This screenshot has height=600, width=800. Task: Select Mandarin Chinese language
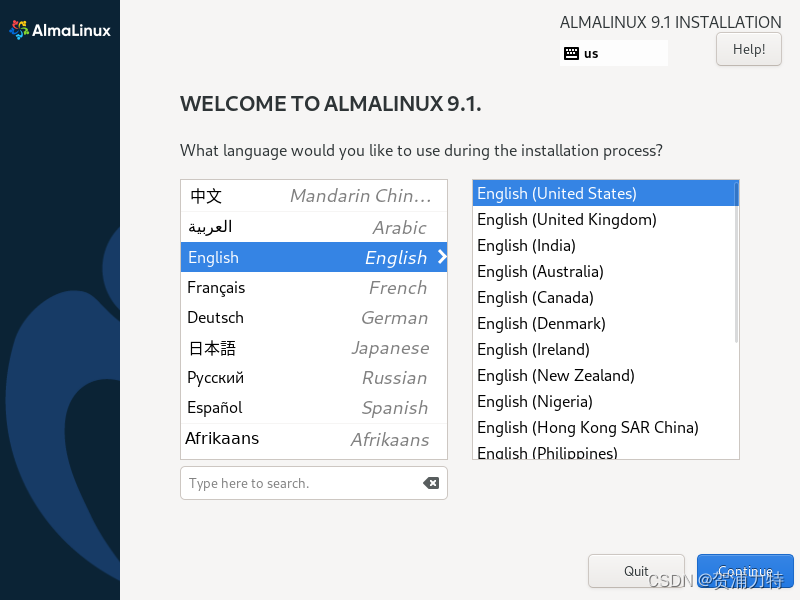click(x=314, y=196)
